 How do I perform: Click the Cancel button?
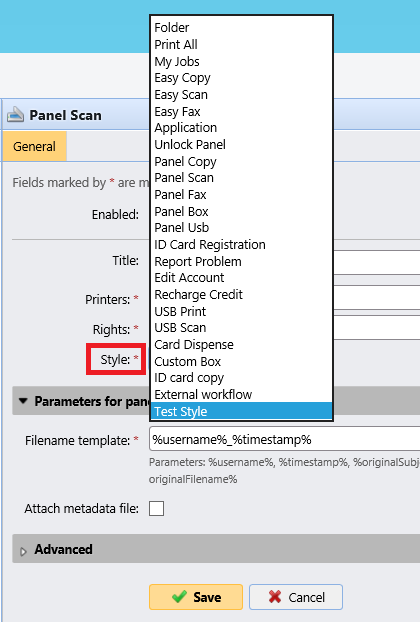[x=296, y=597]
